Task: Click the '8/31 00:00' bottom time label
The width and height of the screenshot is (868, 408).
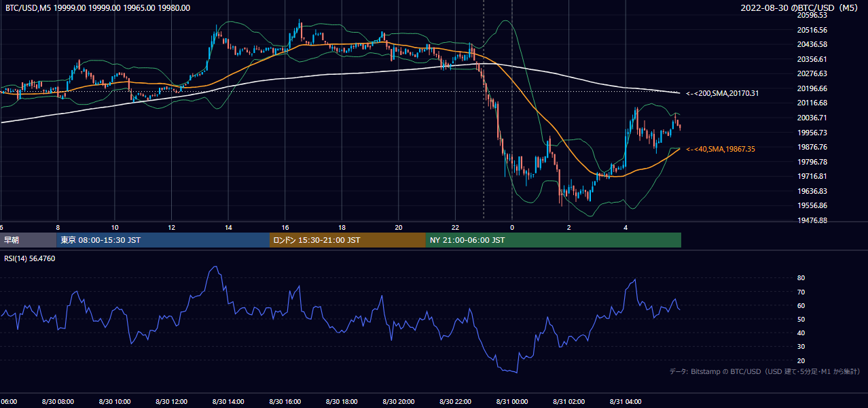Action: tap(511, 402)
